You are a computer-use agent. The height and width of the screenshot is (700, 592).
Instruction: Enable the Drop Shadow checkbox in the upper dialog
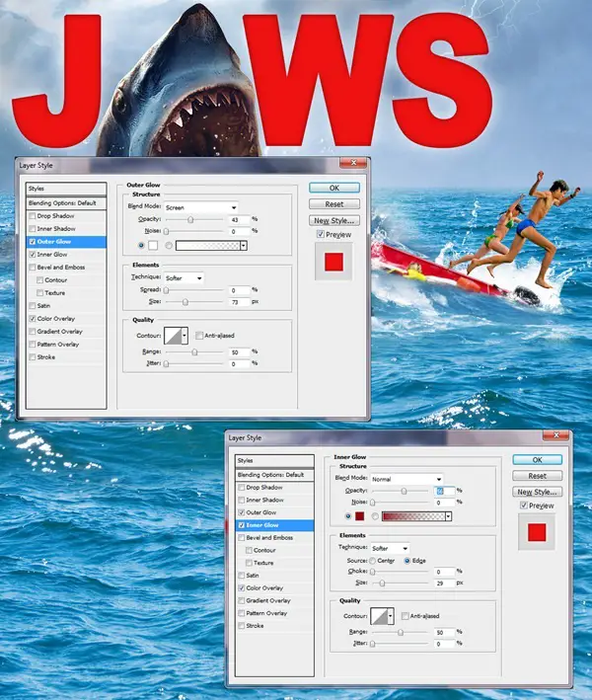[x=34, y=215]
